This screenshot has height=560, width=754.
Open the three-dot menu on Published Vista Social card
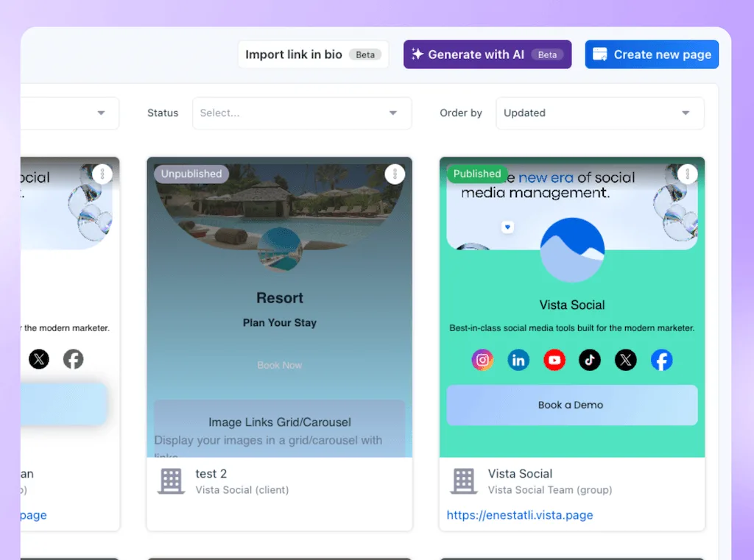(687, 174)
